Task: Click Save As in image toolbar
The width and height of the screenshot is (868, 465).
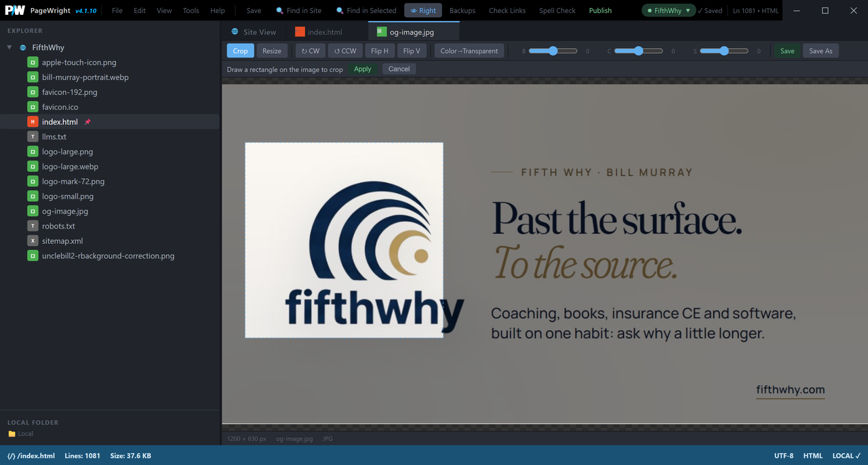Action: pyautogui.click(x=821, y=51)
